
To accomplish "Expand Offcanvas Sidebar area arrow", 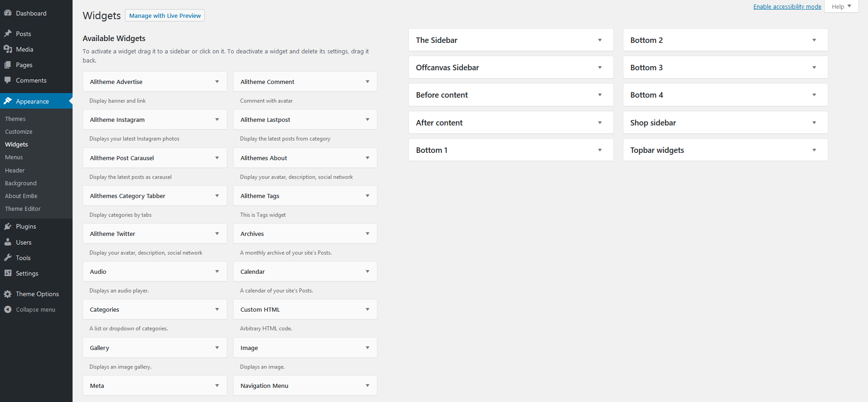I will coord(600,68).
